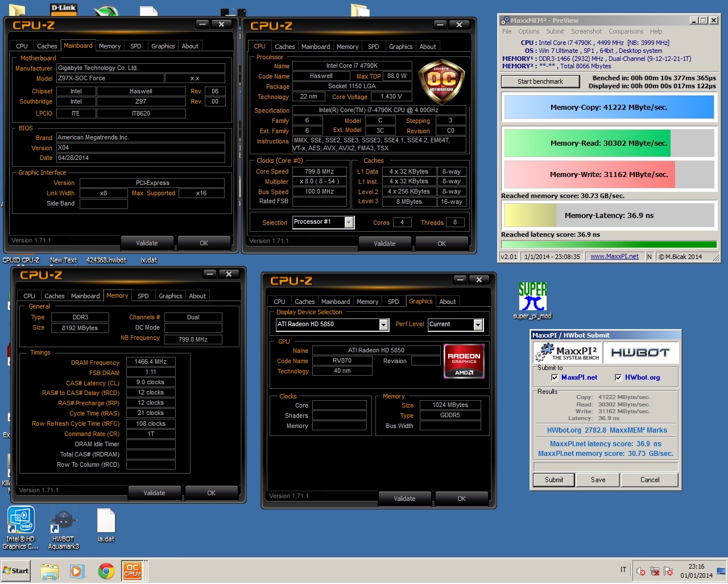
Task: Open the super_pi_mod desktop icon
Action: click(532, 301)
